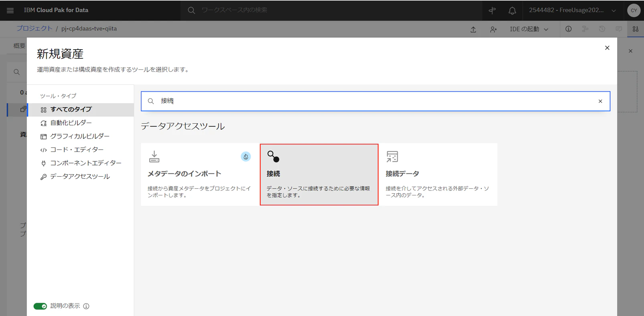Viewport: 644px width, 316px height.
Task: Open the notifications bell
Action: (512, 10)
